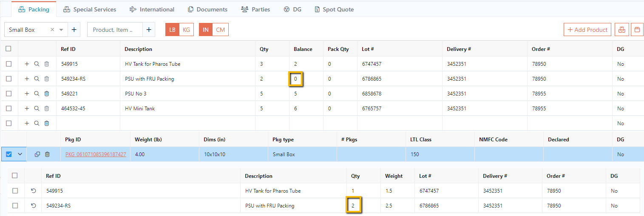Click the plus icon on PSU with FRU Packing product row
Image resolution: width=644 pixels, height=216 pixels.
(x=27, y=79)
